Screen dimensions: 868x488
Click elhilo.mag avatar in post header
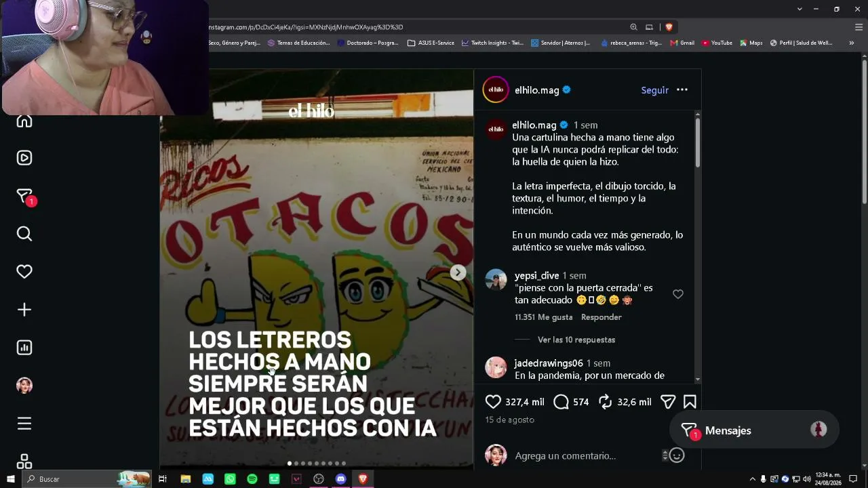coord(496,90)
